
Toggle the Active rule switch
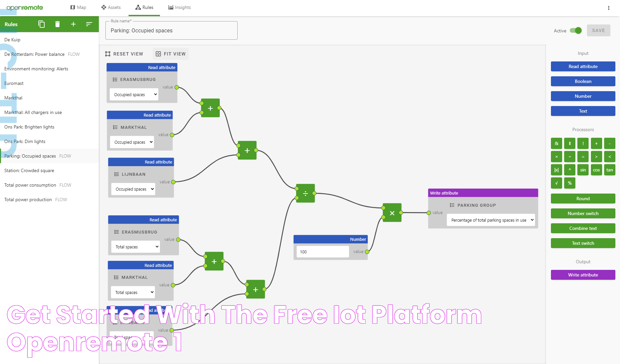(x=576, y=30)
